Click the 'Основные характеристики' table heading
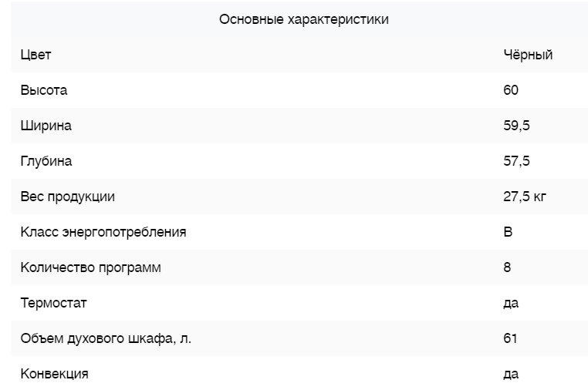This screenshot has width=588, height=390. [303, 19]
